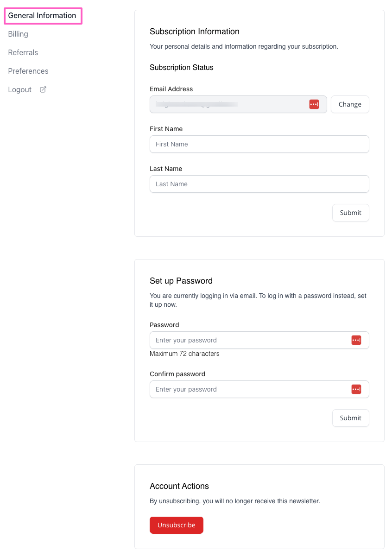Submit the Set up Password form

(x=350, y=418)
